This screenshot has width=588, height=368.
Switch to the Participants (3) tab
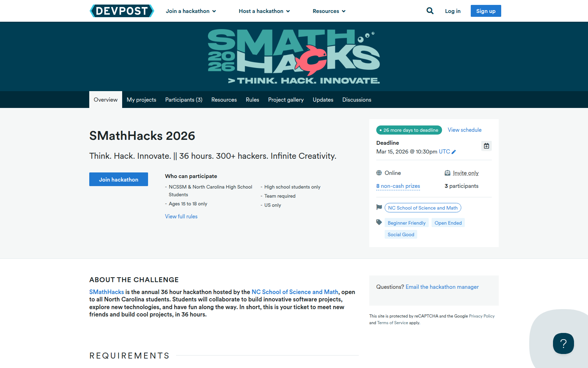(x=184, y=100)
